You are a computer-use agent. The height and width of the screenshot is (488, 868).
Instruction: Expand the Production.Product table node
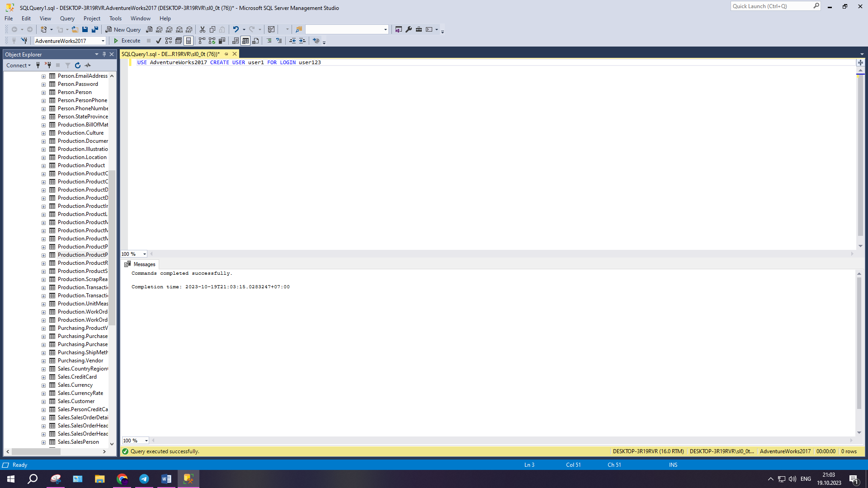tap(44, 166)
